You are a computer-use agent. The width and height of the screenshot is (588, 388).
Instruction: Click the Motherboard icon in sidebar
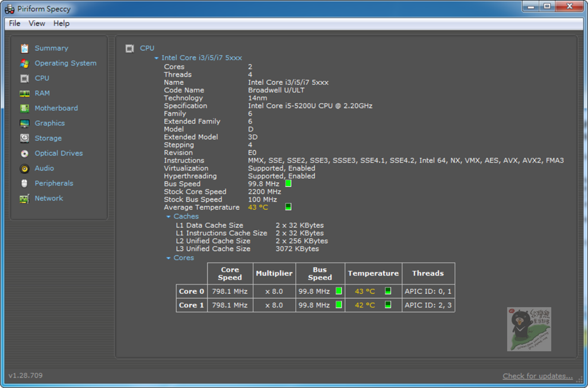tap(24, 108)
